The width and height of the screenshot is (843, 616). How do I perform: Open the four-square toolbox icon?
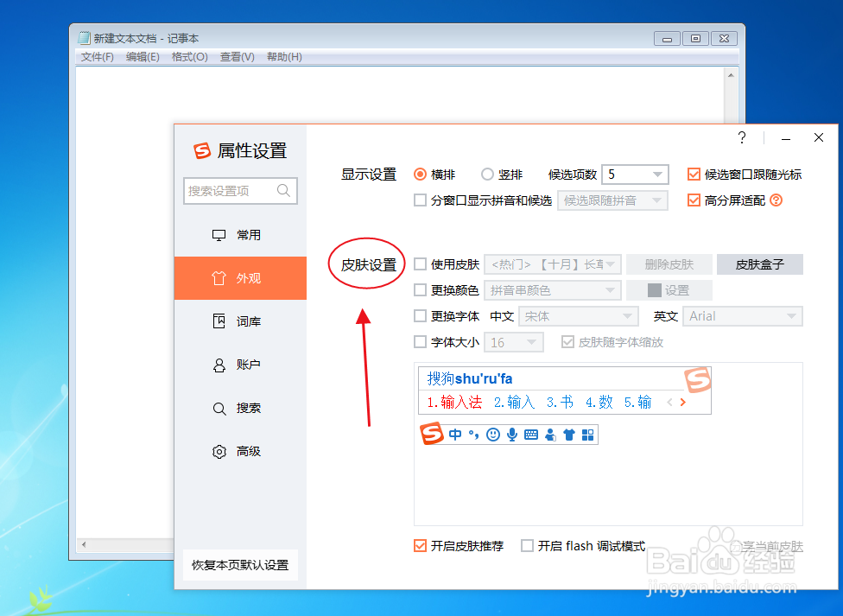(x=587, y=435)
